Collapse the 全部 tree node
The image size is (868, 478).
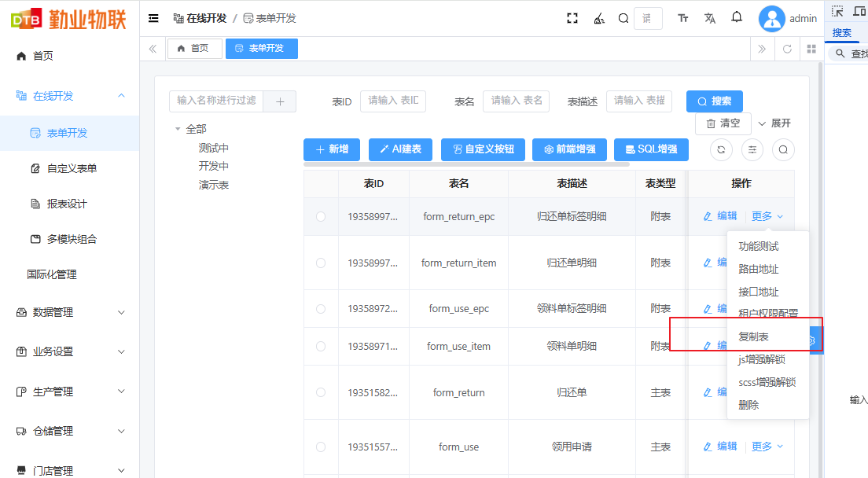coord(178,129)
